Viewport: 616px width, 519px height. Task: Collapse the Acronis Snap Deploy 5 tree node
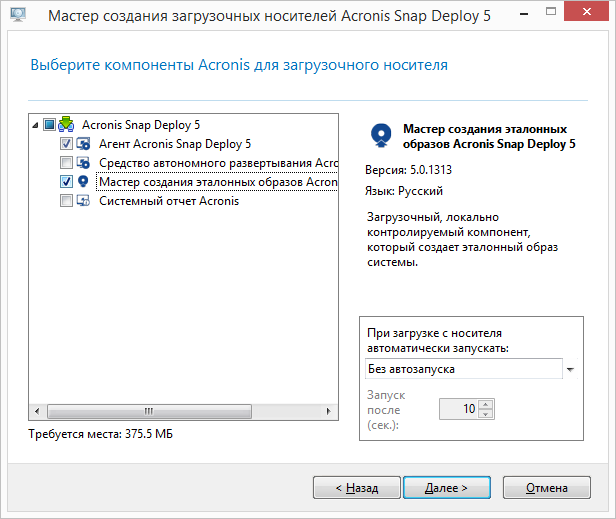tap(35, 125)
